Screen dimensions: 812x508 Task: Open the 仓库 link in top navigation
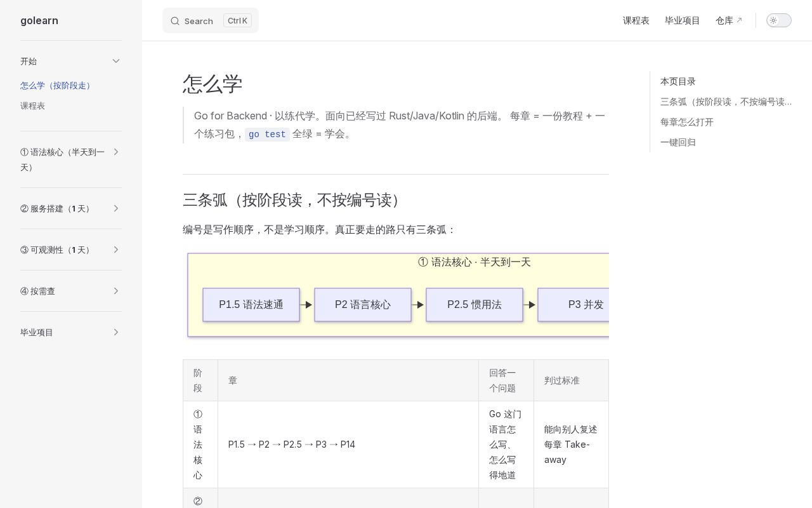pyautogui.click(x=729, y=20)
